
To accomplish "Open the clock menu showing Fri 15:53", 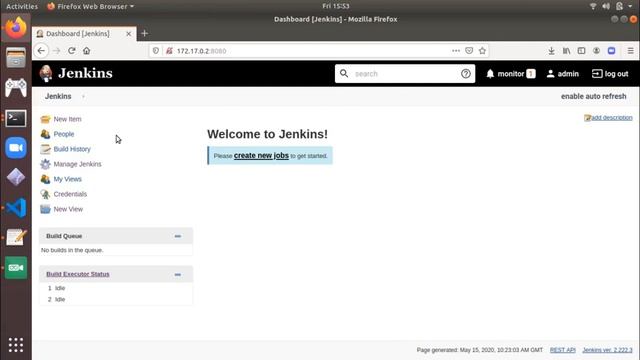I will 336,6.
